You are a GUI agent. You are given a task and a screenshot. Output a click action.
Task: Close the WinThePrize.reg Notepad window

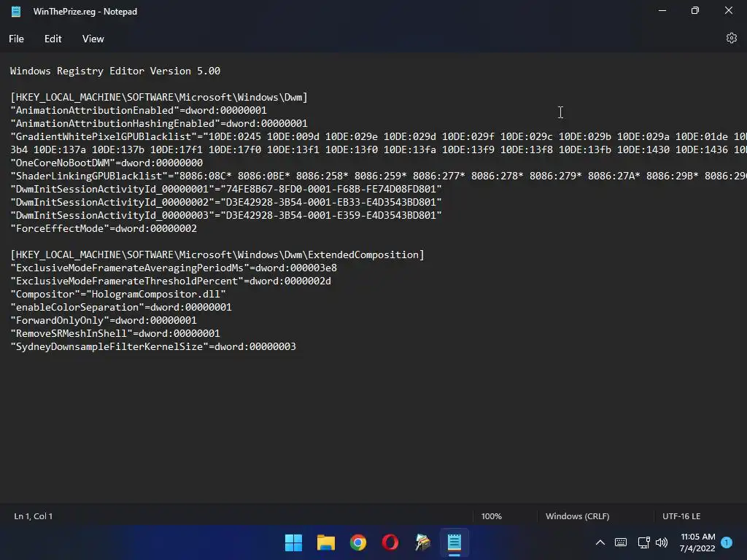(729, 10)
